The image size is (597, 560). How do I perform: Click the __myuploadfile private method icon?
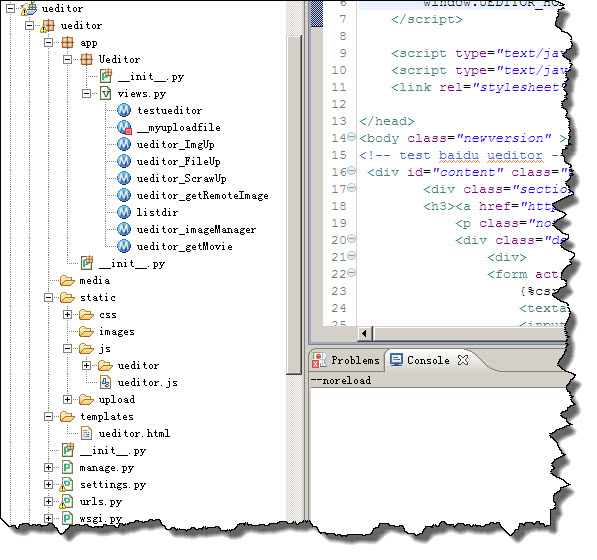pos(124,127)
